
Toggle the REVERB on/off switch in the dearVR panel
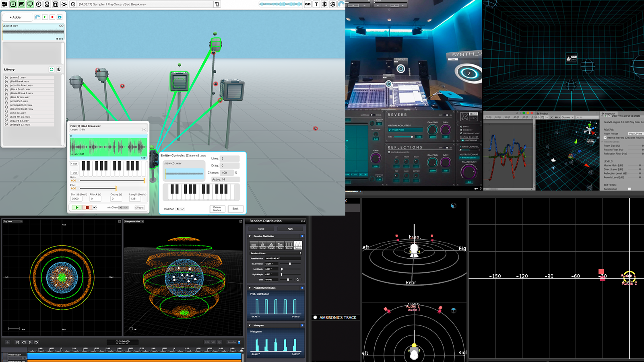pos(447,115)
